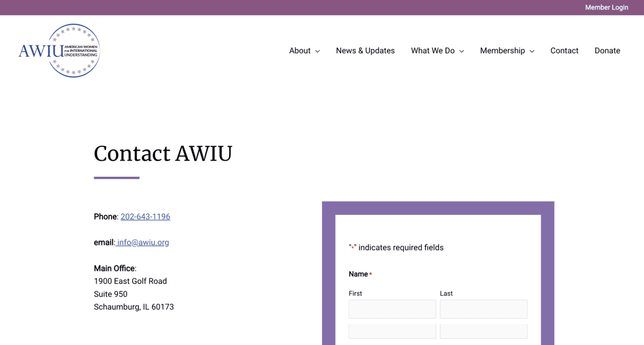Open the News & Updates page
The image size is (644, 345).
coord(365,51)
